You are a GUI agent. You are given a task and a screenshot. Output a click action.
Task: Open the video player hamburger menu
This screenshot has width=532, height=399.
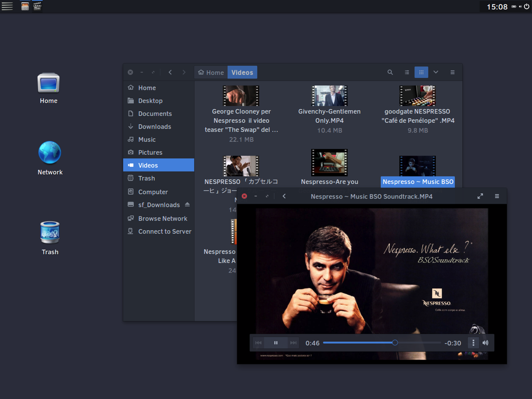[x=497, y=196]
